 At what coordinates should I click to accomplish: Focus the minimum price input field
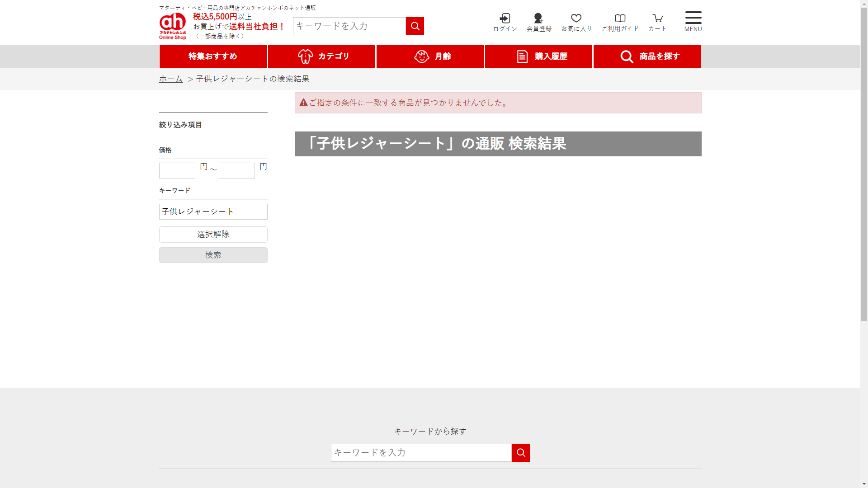(177, 170)
